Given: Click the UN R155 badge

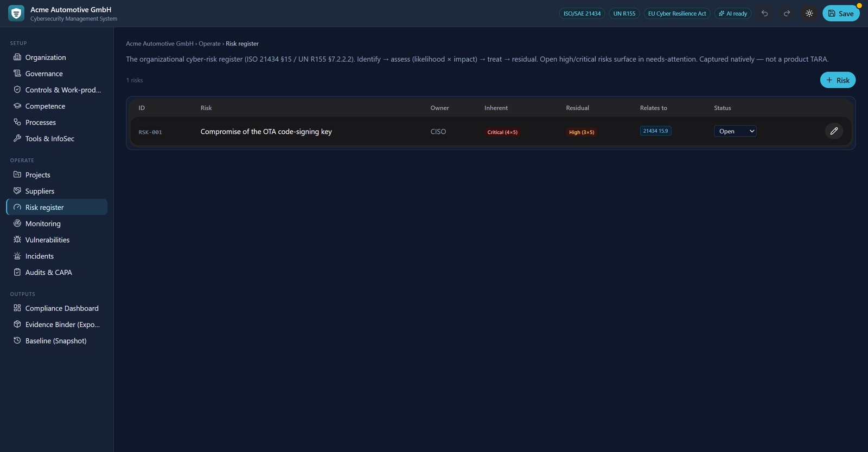Looking at the screenshot, I should tap(624, 14).
